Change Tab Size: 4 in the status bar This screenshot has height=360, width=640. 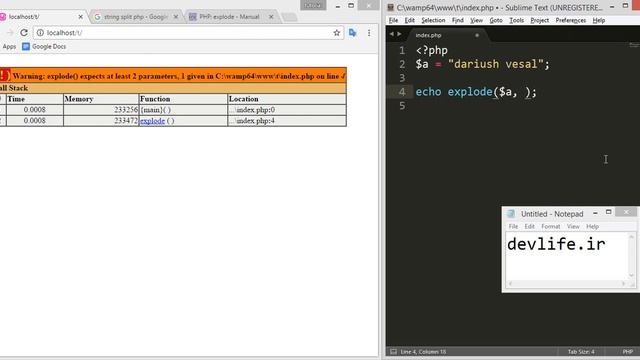click(581, 351)
